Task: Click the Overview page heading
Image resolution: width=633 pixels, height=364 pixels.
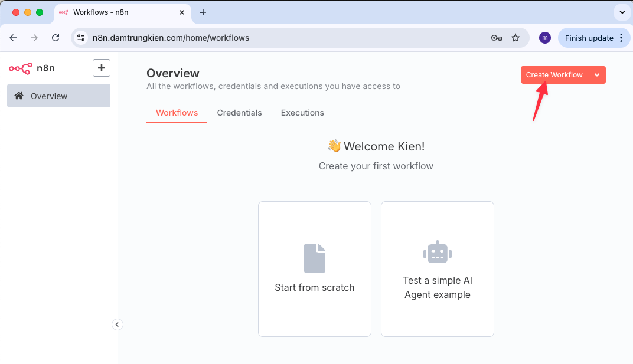Action: pos(173,73)
